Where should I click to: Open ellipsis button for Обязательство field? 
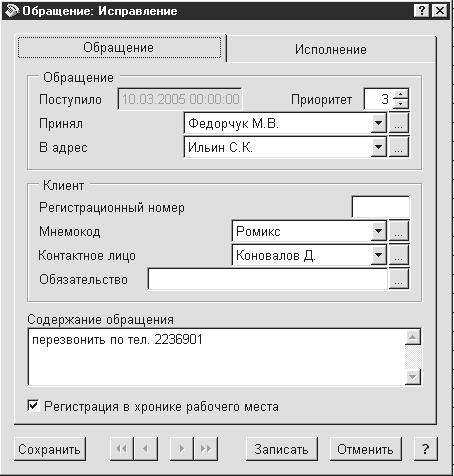[399, 279]
